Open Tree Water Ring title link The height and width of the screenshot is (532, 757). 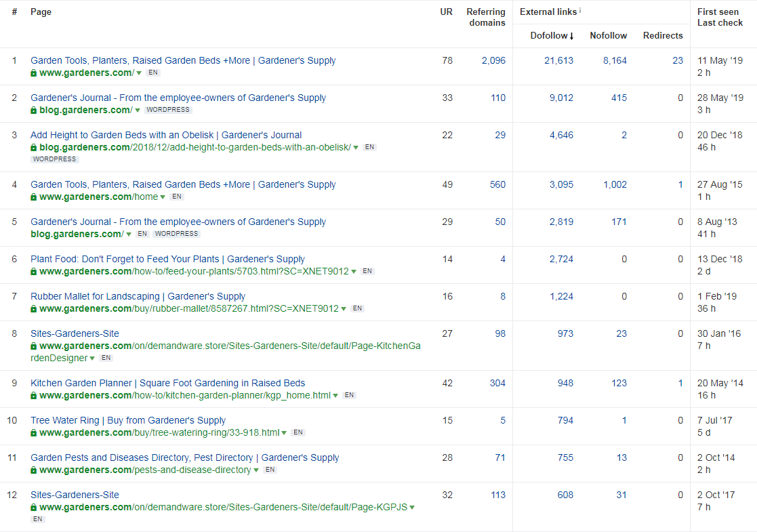(128, 420)
